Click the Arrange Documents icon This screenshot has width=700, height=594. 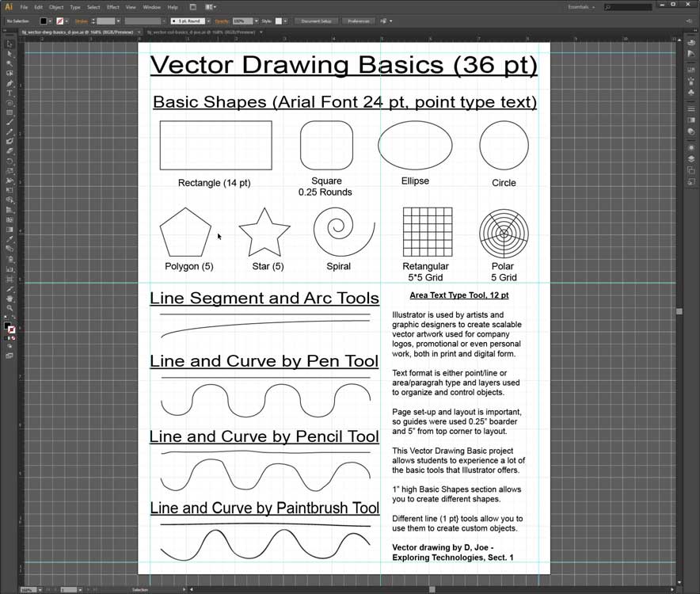point(211,7)
